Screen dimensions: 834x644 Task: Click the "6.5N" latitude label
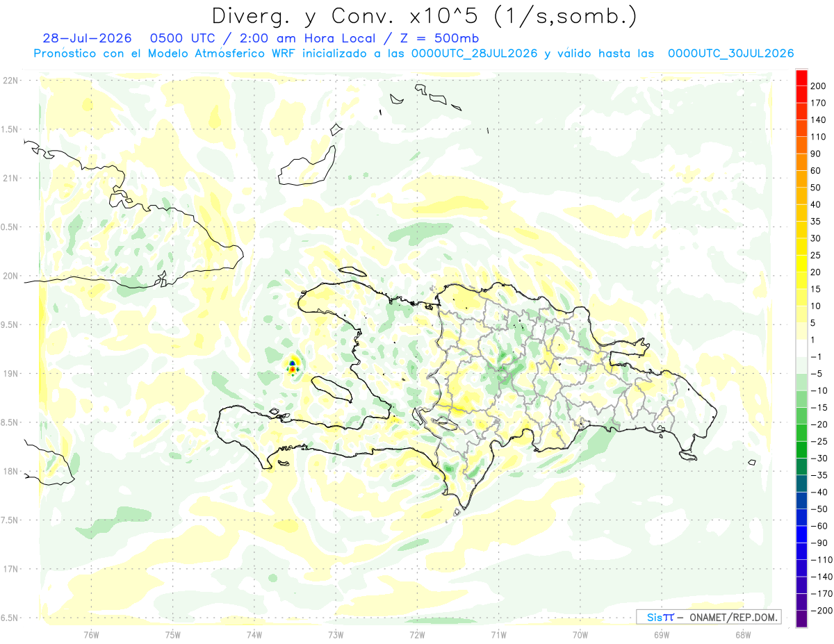pos(10,618)
